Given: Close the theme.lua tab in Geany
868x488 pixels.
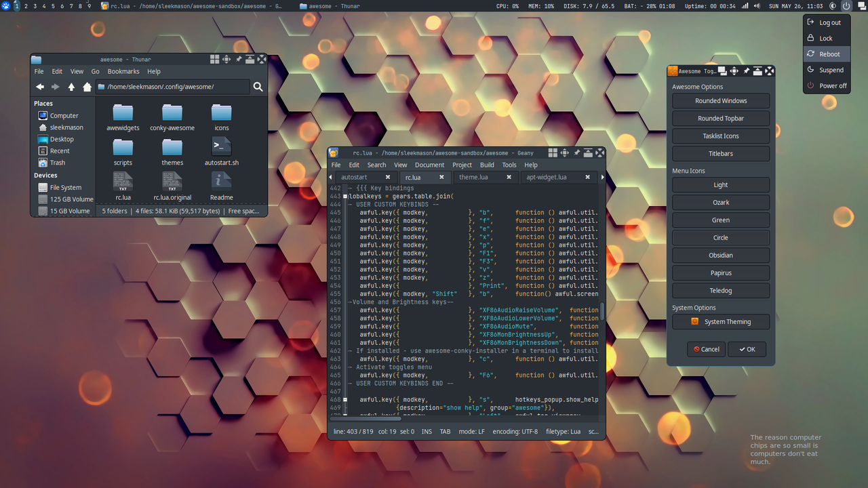Looking at the screenshot, I should click(509, 178).
